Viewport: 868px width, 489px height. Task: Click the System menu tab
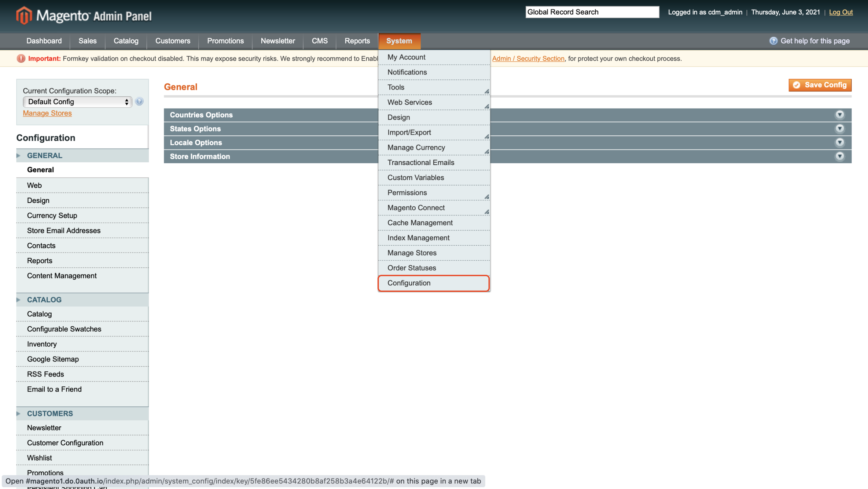pos(399,41)
